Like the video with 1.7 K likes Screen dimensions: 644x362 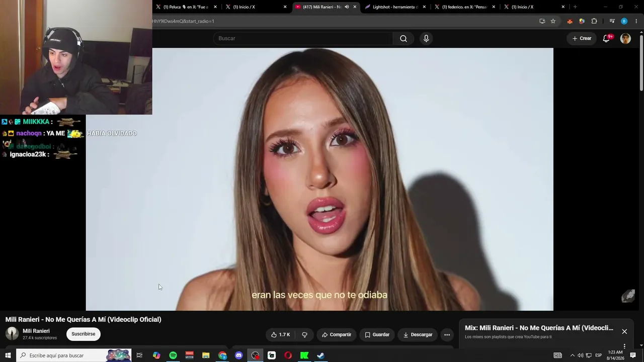tap(281, 335)
